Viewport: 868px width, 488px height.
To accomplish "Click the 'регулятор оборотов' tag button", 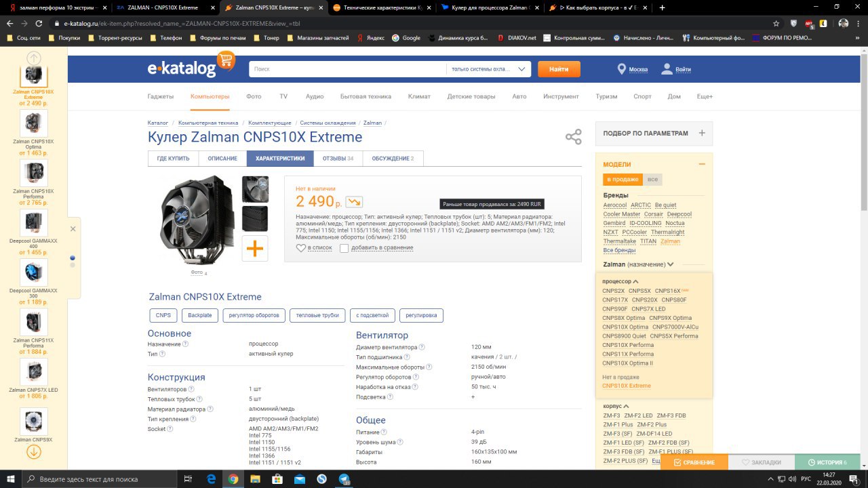I will click(254, 315).
